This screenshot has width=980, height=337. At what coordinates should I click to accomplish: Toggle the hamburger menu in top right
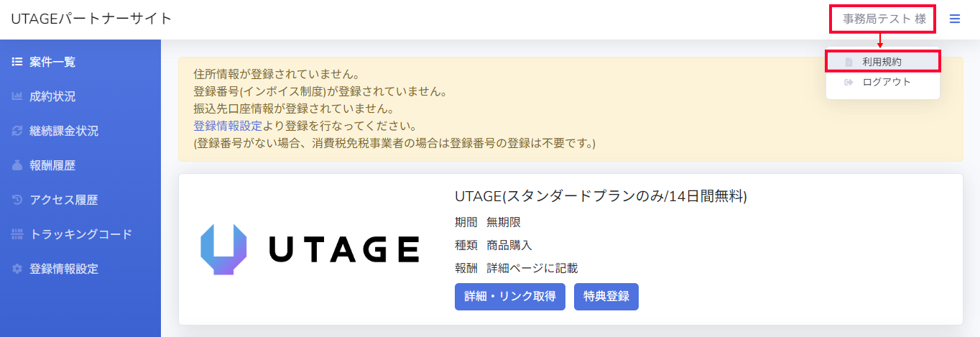point(955,19)
